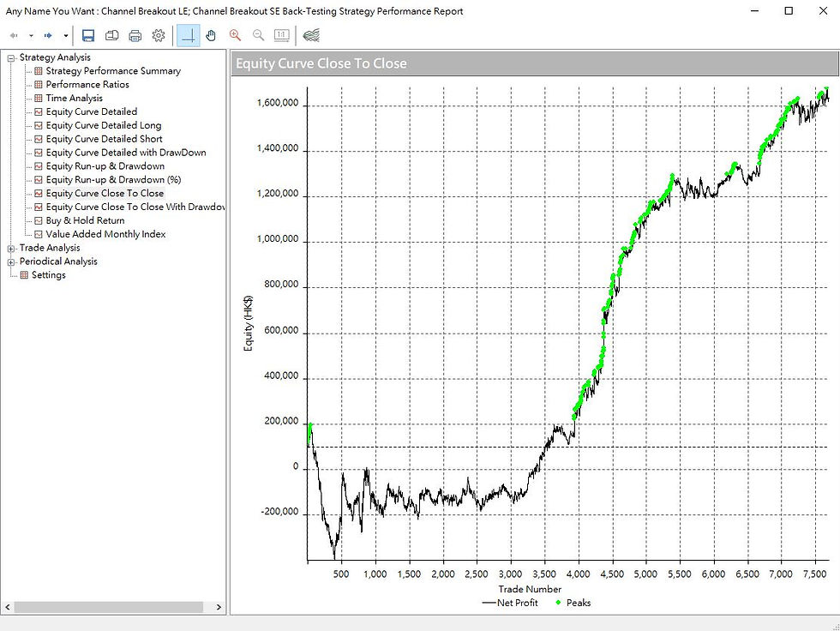Minimize the report window
Screen dimensions: 840x631
click(x=755, y=10)
